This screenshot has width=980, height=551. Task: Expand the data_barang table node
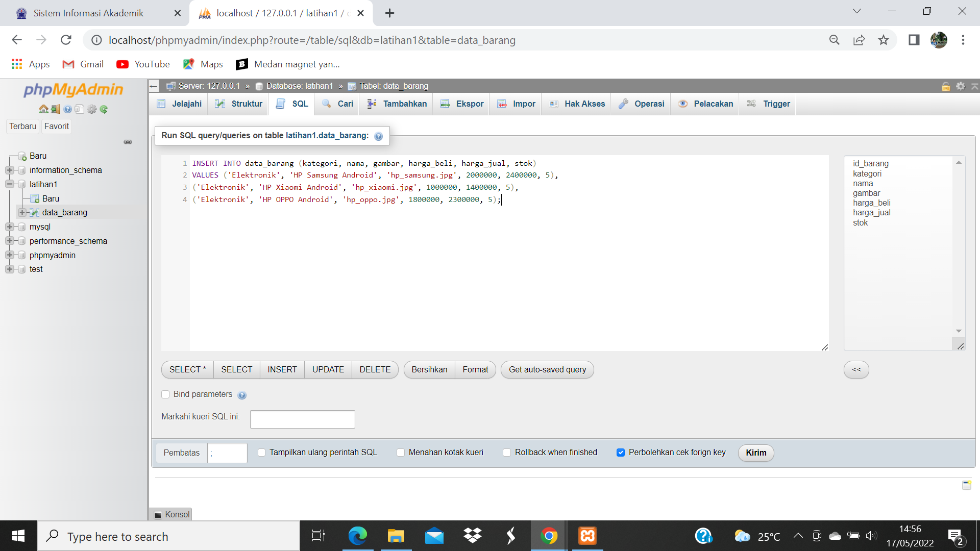point(21,213)
